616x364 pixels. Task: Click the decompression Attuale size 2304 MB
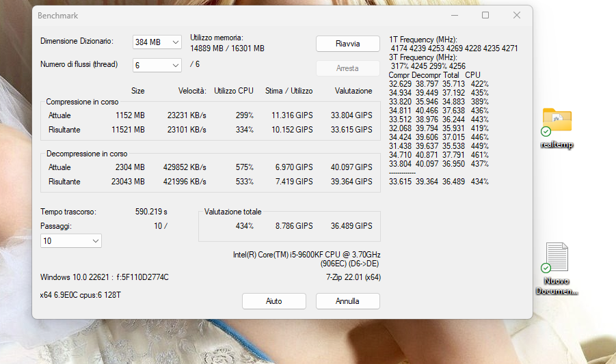[130, 167]
